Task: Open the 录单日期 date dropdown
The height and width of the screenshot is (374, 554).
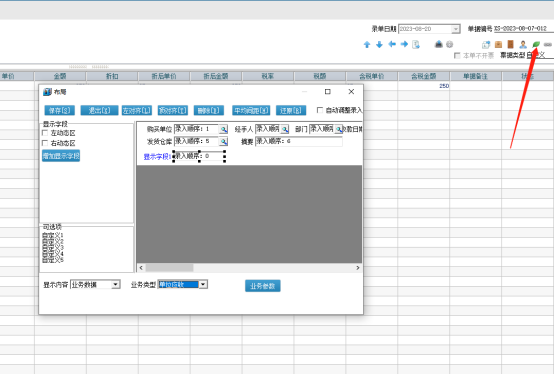Action: (456, 29)
